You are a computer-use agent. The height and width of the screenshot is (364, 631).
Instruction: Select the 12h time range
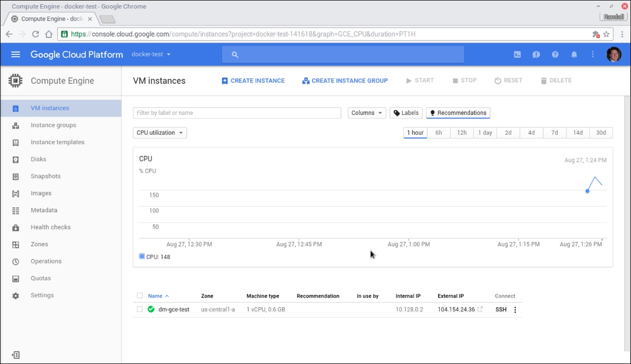(x=462, y=133)
